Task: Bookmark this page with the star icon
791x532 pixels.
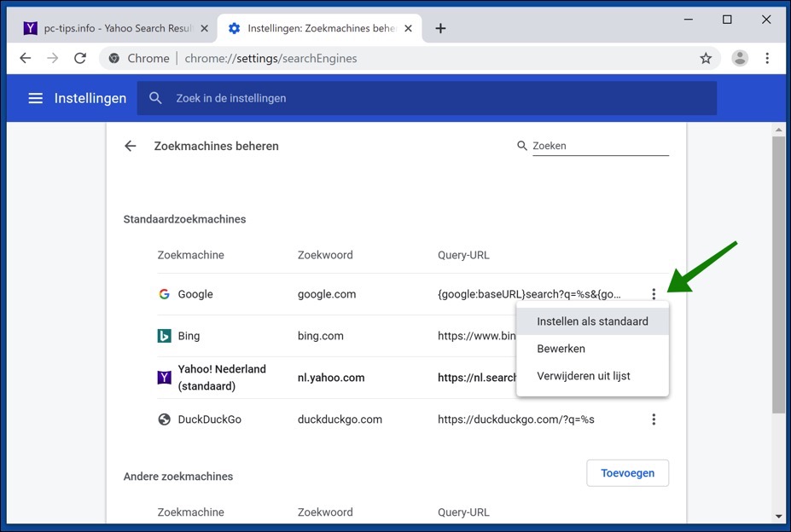Action: point(706,59)
